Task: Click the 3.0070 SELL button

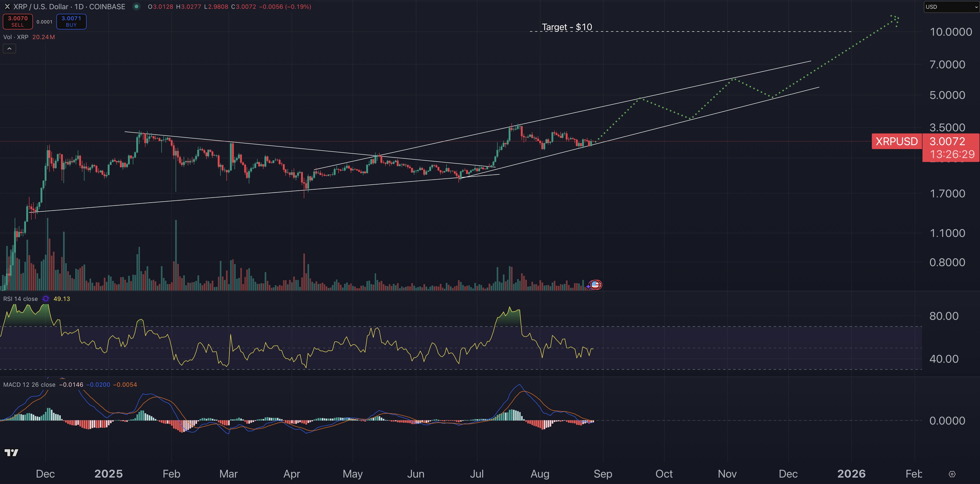Action: click(x=17, y=21)
